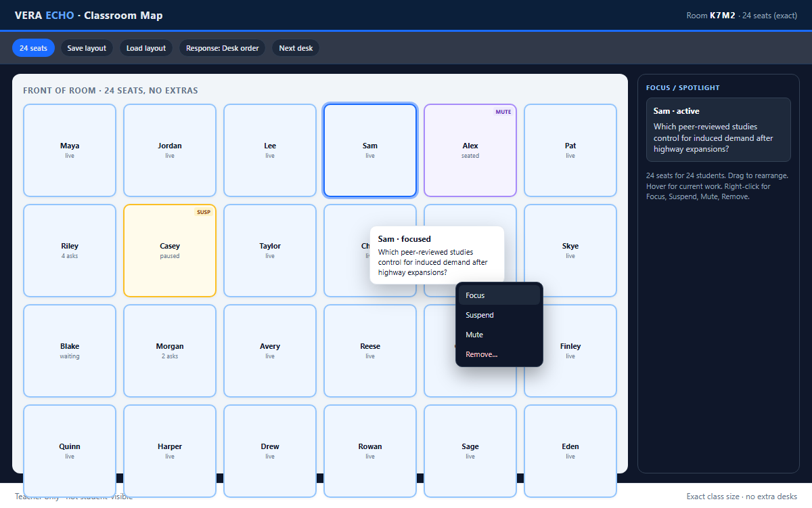
Task: Click the "Sam · active" spotlight card
Action: 719,130
